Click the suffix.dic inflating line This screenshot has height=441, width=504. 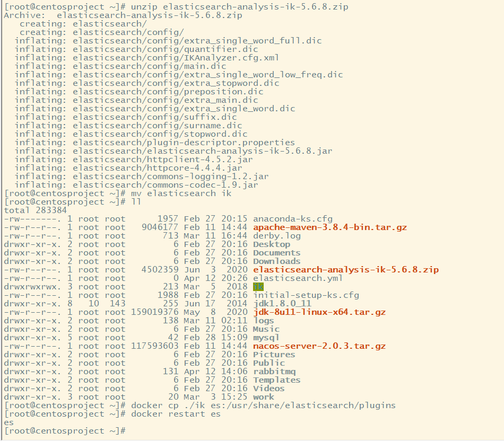pyautogui.click(x=126, y=117)
